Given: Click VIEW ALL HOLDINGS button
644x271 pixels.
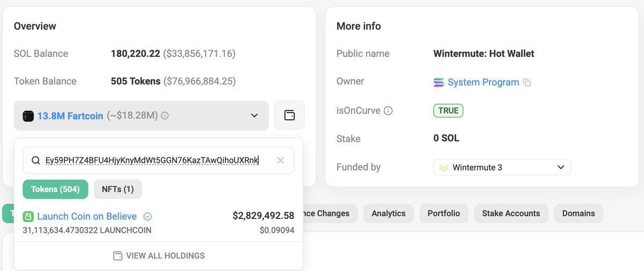Looking at the screenshot, I should coord(159,256).
